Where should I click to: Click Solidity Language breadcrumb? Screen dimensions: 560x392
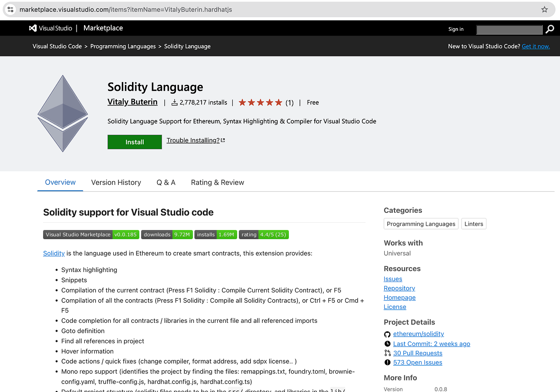187,46
